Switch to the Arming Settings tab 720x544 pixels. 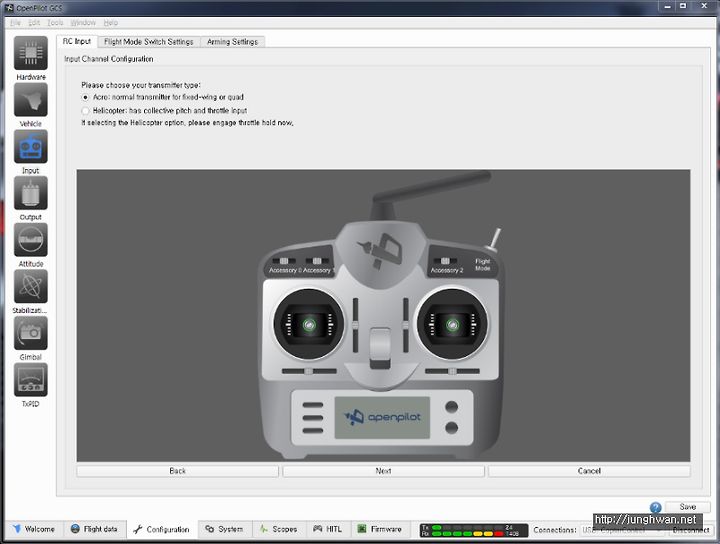pyautogui.click(x=232, y=42)
